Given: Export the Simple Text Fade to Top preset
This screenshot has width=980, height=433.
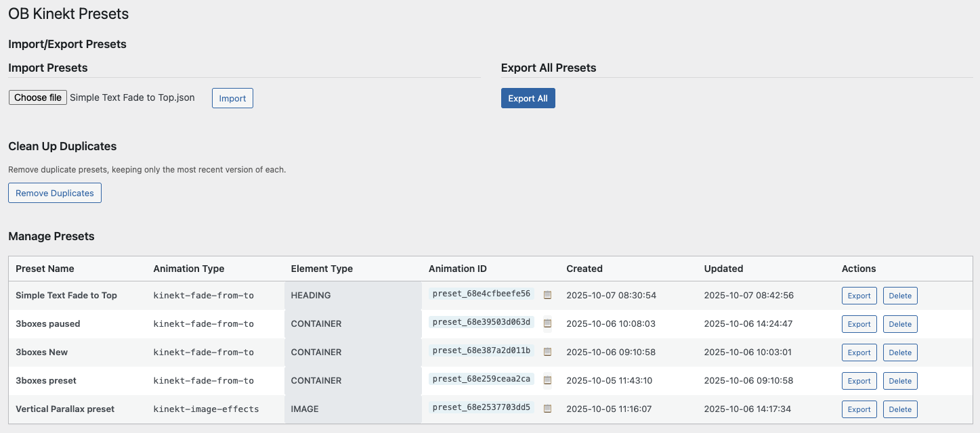Looking at the screenshot, I should pos(859,296).
